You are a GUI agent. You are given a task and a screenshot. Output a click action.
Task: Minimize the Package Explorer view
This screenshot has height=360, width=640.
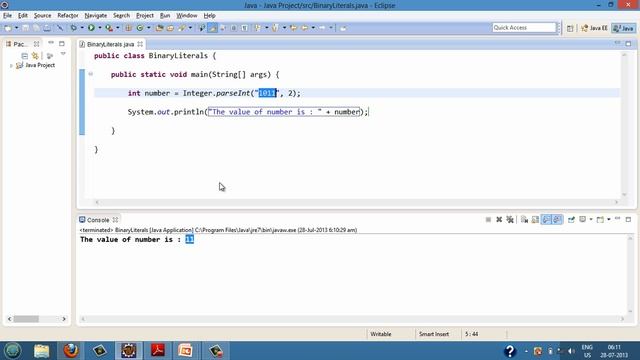51,43
